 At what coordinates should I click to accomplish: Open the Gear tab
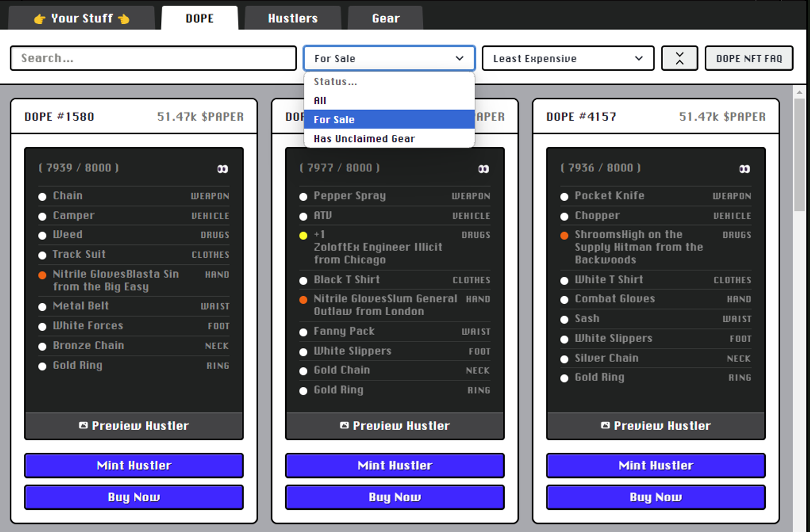pyautogui.click(x=386, y=18)
